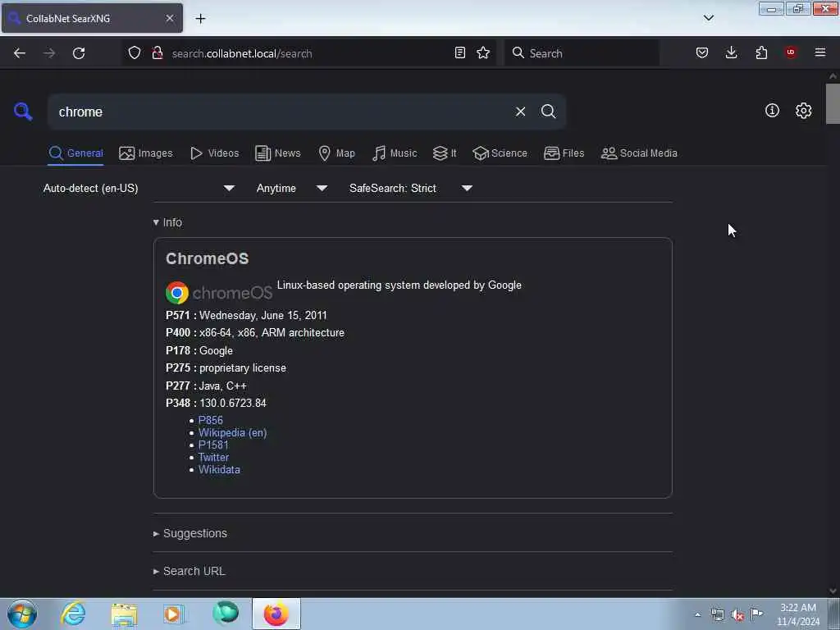Open Windows Explorer from taskbar

(x=125, y=614)
